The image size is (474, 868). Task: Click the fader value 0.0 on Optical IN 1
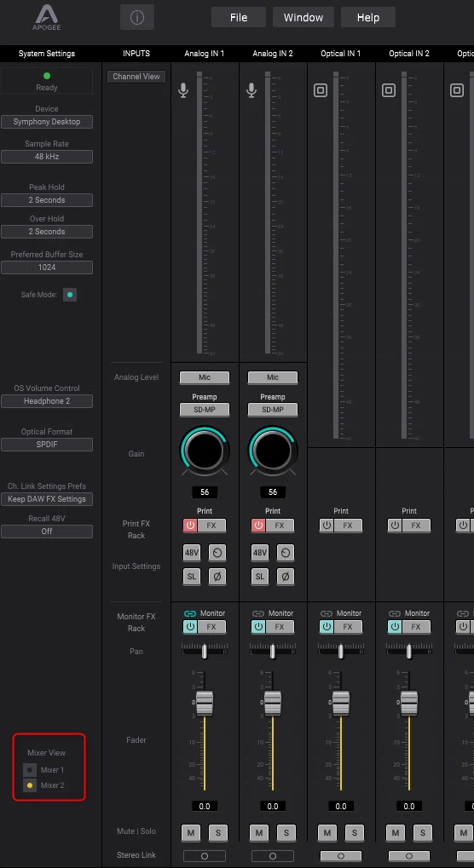coord(340,806)
